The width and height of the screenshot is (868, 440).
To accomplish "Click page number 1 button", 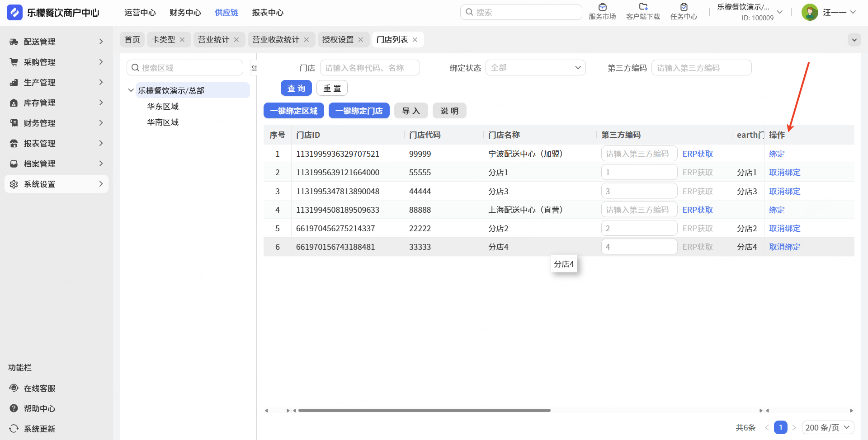I will click(780, 427).
